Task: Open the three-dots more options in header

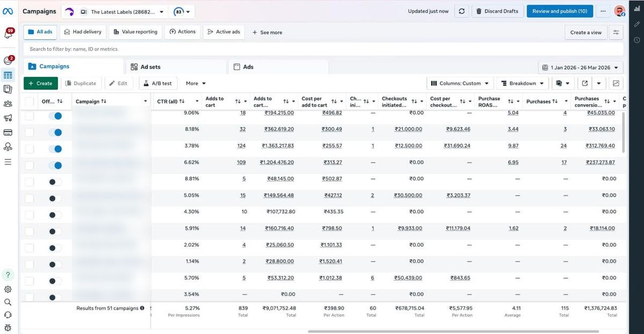Action: [x=603, y=11]
